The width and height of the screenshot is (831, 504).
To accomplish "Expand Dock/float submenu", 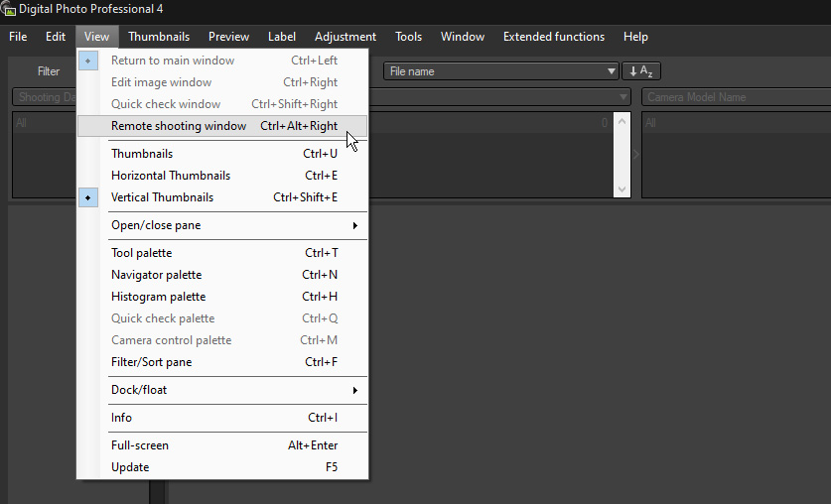I will tap(222, 390).
